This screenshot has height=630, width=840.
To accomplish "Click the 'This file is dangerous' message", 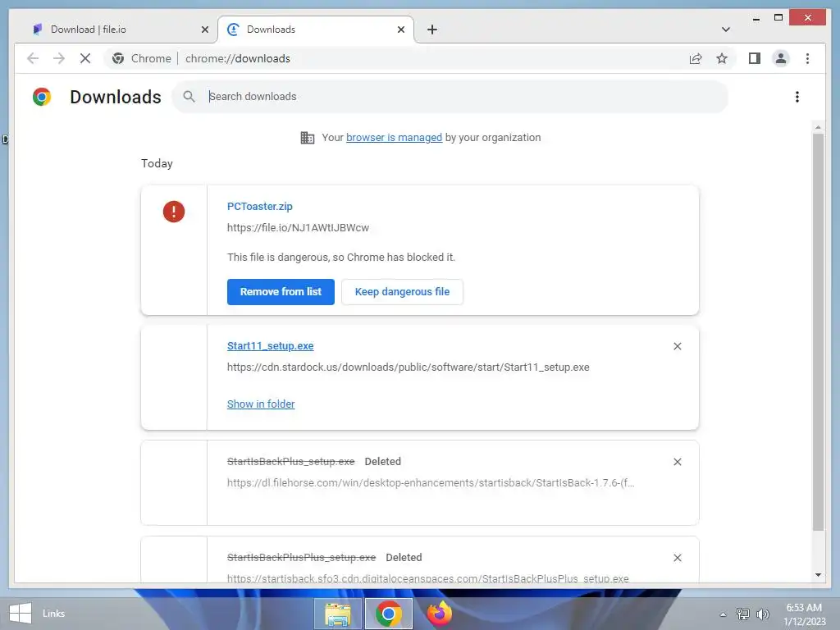I will point(341,257).
